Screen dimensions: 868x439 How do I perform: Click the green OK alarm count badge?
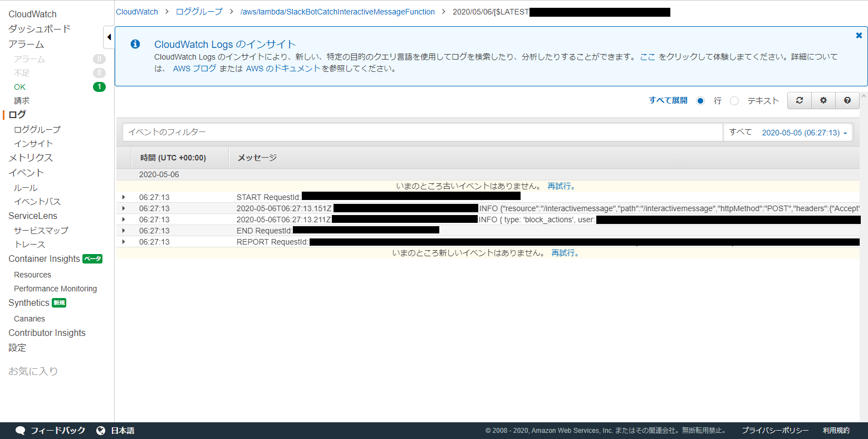99,87
